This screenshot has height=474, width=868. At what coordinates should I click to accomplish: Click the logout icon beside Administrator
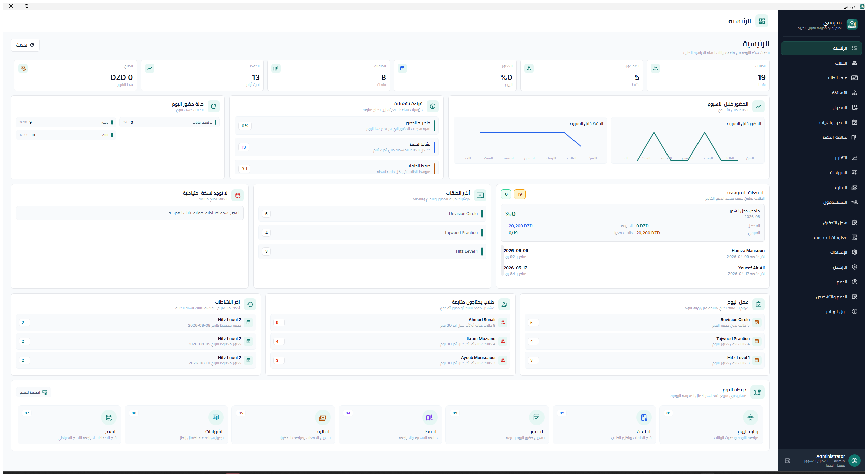(787, 461)
